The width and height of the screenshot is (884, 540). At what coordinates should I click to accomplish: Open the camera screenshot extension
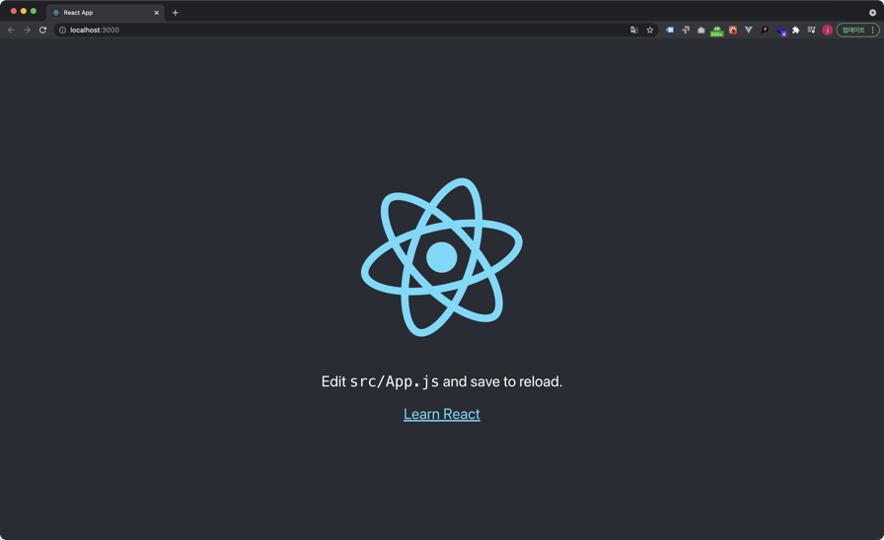click(701, 30)
